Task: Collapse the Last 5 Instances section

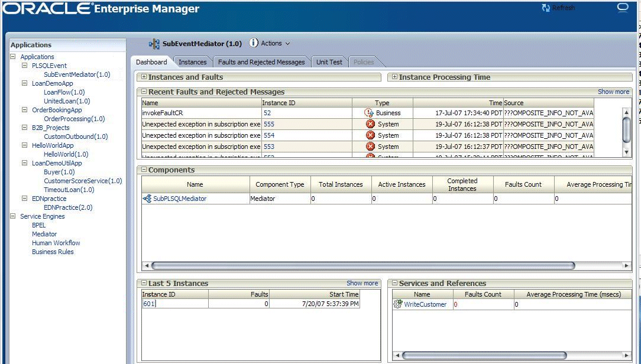Action: click(x=144, y=282)
